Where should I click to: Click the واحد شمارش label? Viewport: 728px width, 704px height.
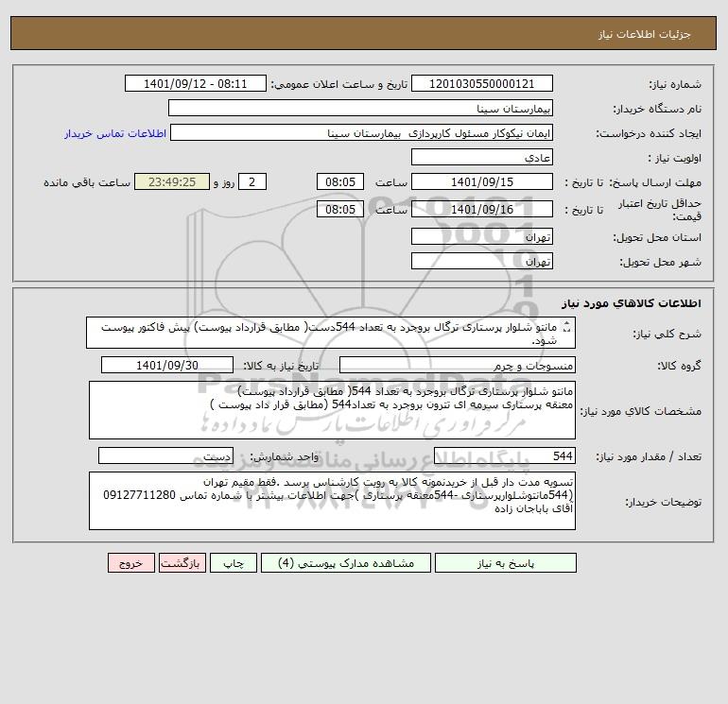(285, 456)
